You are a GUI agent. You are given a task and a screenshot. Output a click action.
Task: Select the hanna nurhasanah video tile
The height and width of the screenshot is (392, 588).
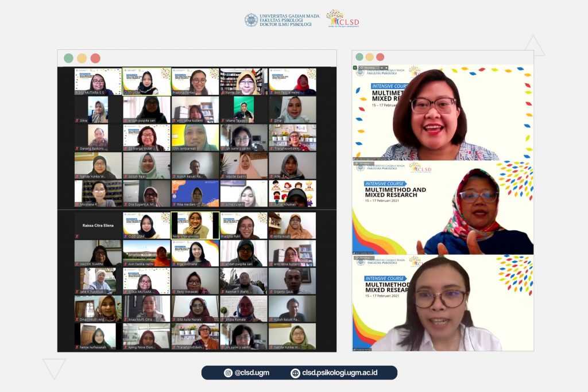(x=98, y=336)
